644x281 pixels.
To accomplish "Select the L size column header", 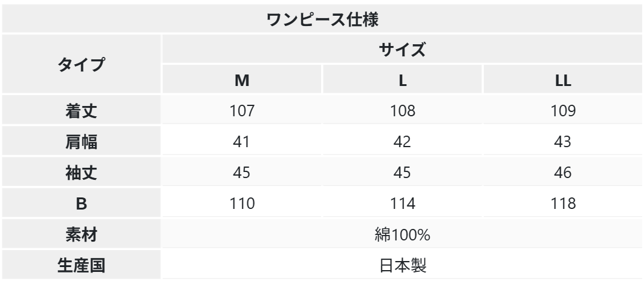I will [402, 79].
